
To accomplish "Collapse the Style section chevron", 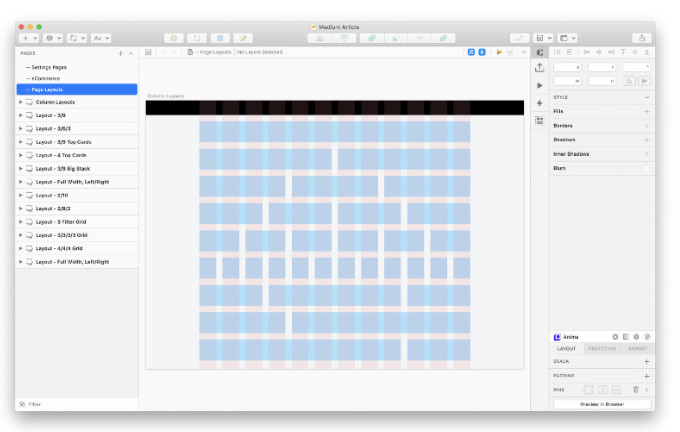I will [x=647, y=97].
